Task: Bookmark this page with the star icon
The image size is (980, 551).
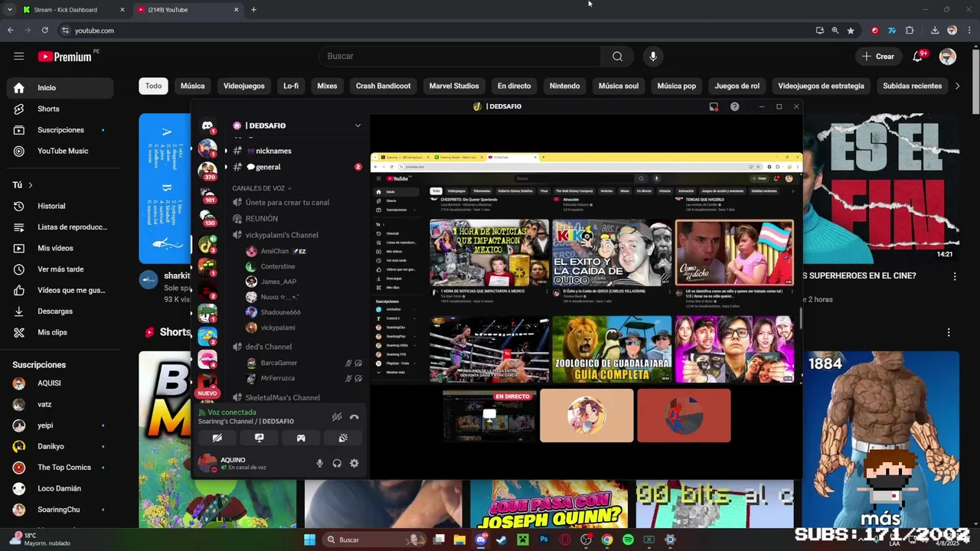Action: point(851,31)
